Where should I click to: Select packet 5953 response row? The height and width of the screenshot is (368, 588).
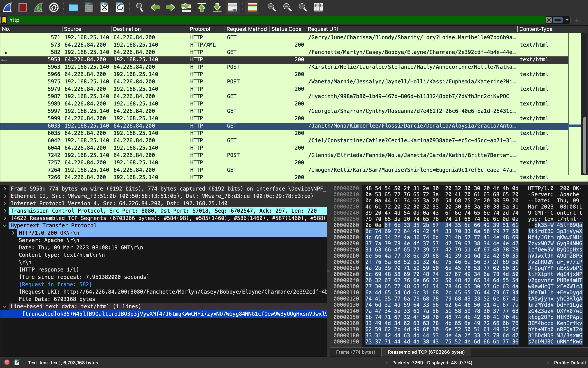pos(284,60)
